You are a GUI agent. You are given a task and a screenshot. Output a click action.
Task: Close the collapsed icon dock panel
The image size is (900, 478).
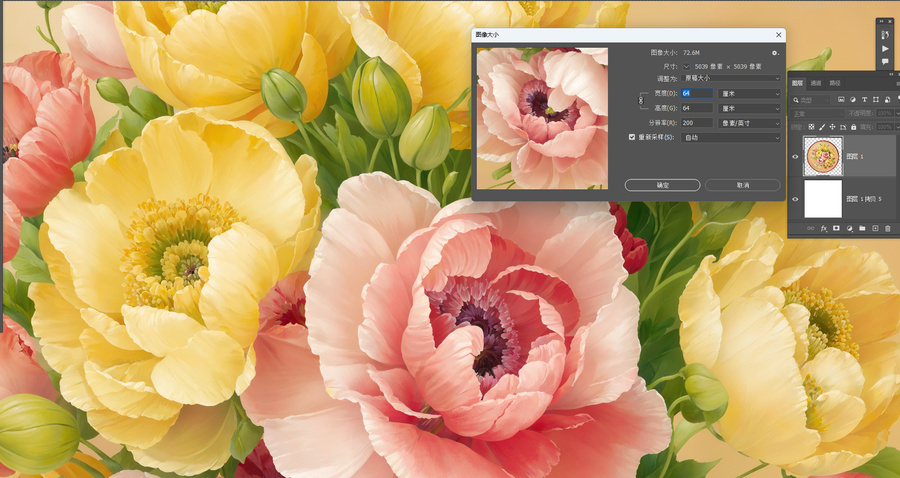tap(890, 21)
